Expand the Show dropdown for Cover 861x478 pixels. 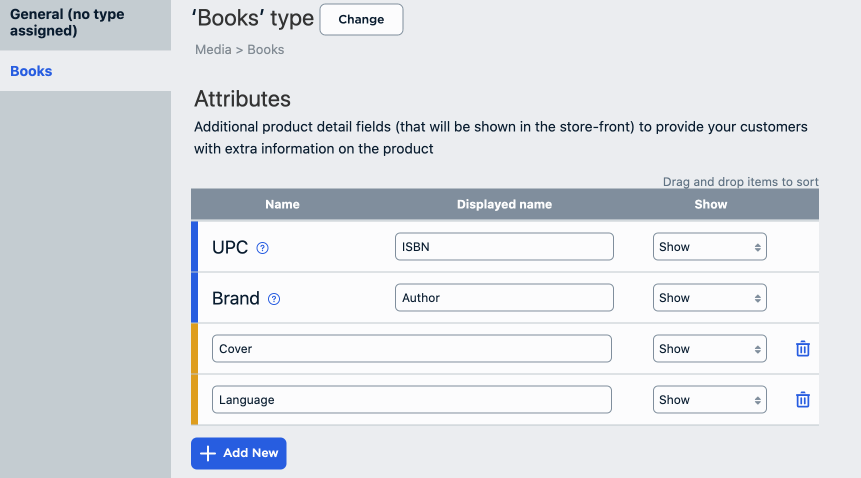coord(709,349)
